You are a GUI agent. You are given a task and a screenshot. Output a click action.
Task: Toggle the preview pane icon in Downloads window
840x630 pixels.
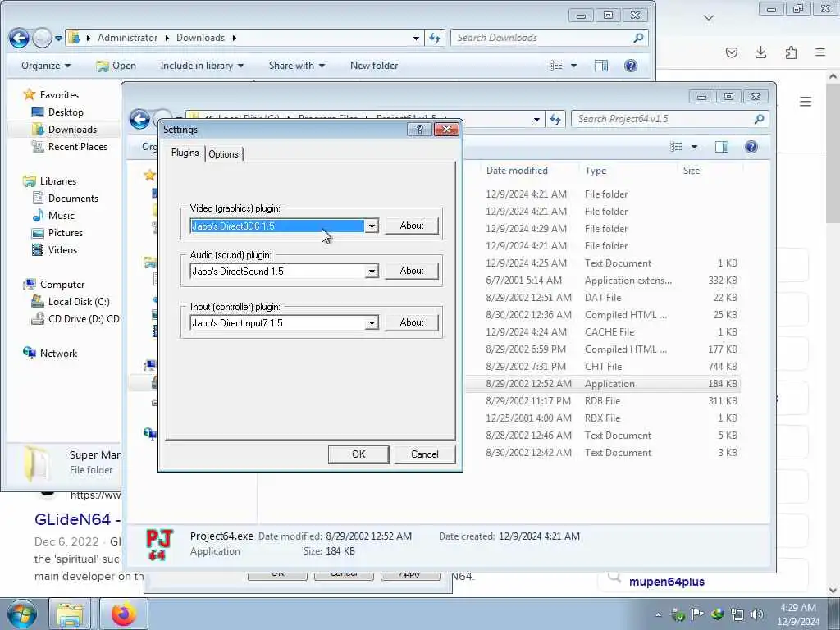[x=601, y=66]
